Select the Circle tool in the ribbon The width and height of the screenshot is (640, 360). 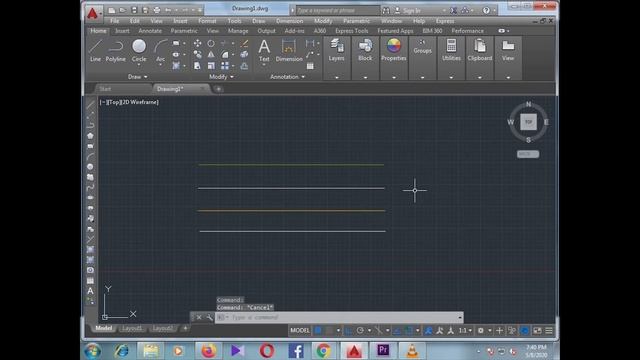click(x=139, y=51)
